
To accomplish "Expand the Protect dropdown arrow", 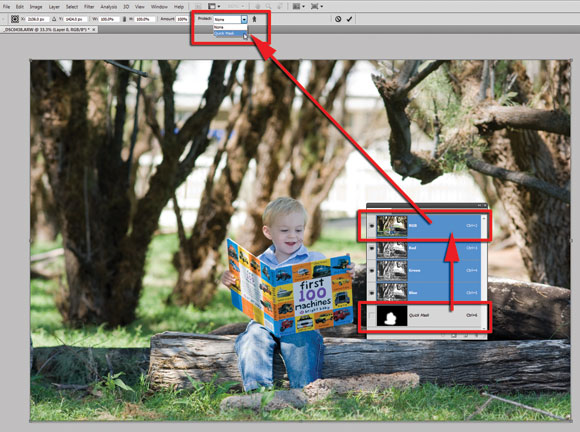I will [x=244, y=19].
